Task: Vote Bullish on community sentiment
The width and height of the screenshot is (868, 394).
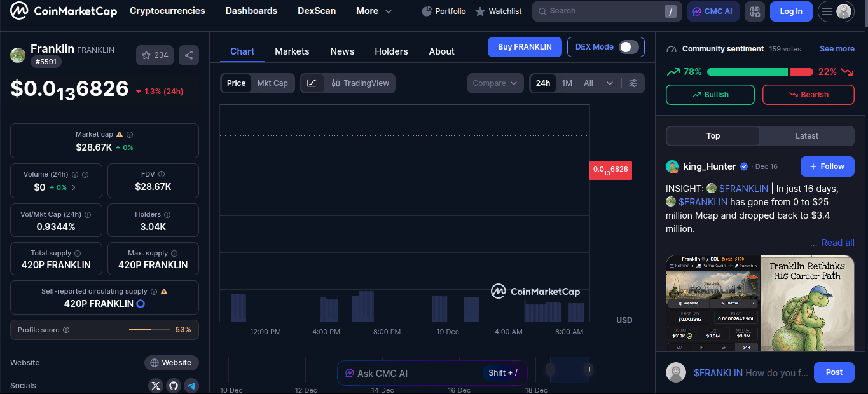Action: 710,95
